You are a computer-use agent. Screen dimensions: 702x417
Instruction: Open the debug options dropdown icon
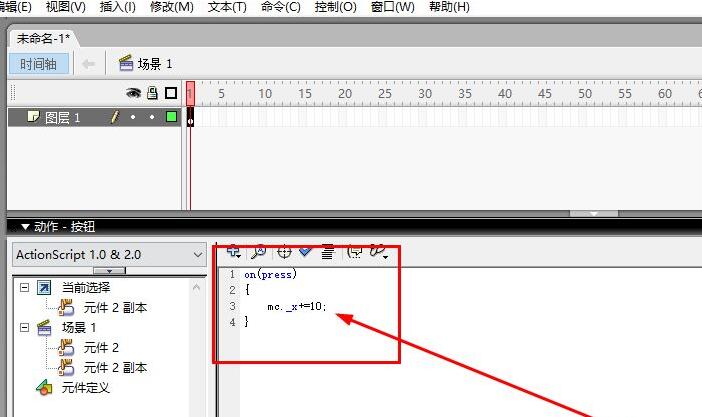[x=379, y=252]
